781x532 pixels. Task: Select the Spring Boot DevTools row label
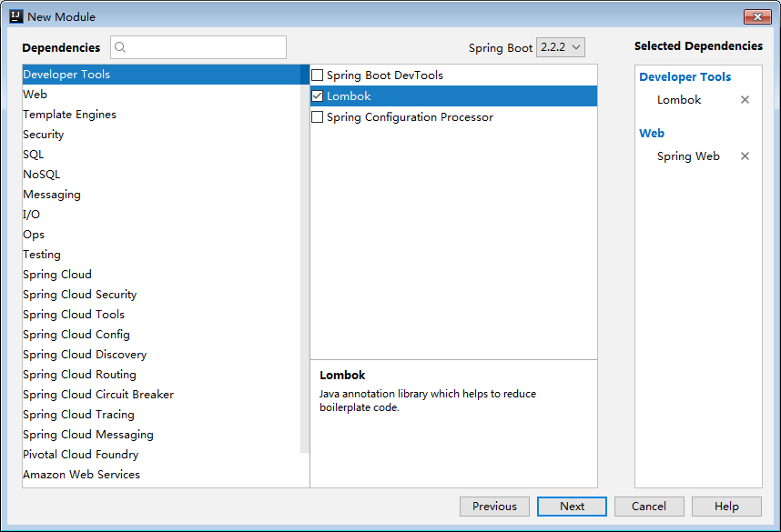[x=384, y=75]
